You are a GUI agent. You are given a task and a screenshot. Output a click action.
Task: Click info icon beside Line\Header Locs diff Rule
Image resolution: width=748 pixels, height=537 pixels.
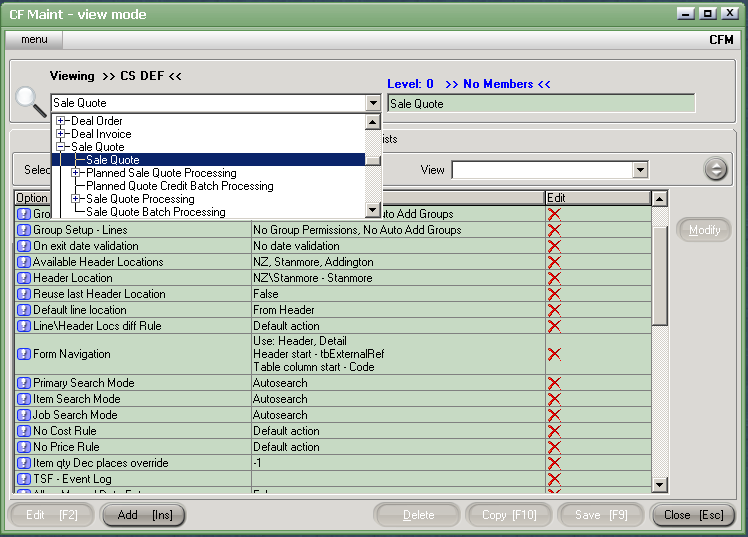(x=23, y=326)
